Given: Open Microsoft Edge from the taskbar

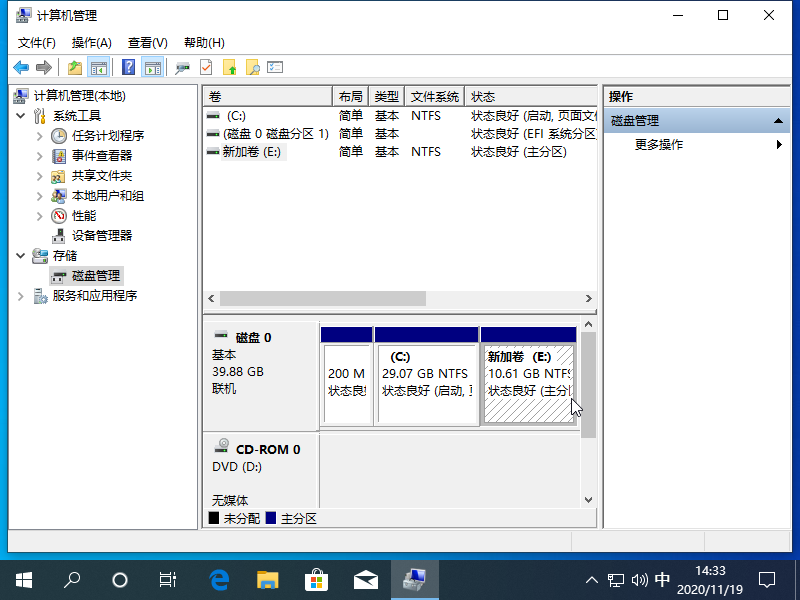Looking at the screenshot, I should tap(219, 580).
